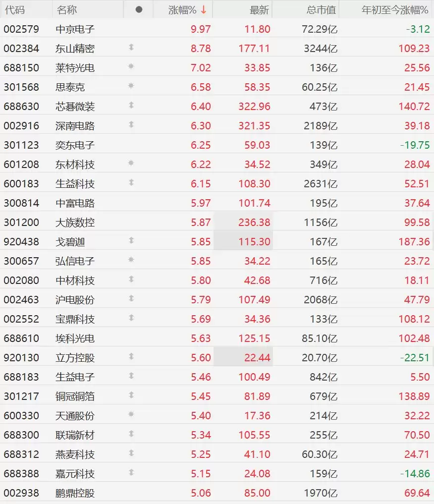Image resolution: width=434 pixels, height=504 pixels.
Task: Click the marker icon in the 深南电路 row
Action: tap(131, 125)
